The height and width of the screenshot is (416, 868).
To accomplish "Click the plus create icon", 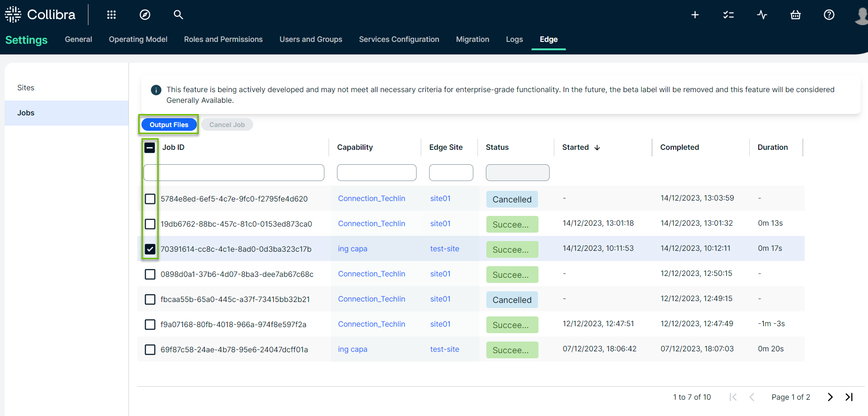I will (x=695, y=15).
